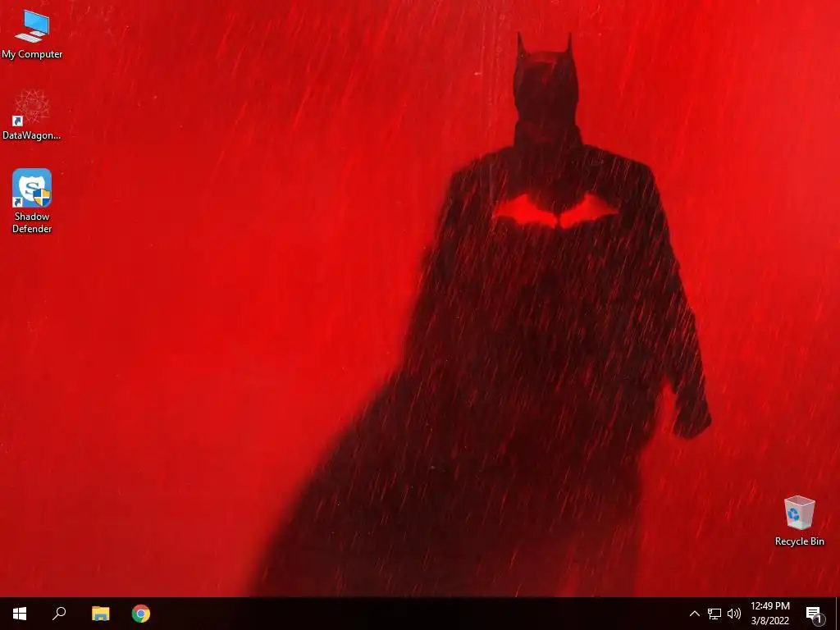
Task: Open network status tray icon
Action: tap(714, 614)
